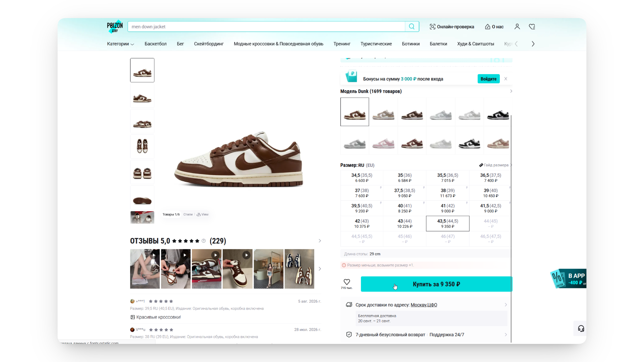Viewport: 644px width, 362px height.
Task: Open the Балетки category
Action: (x=438, y=44)
